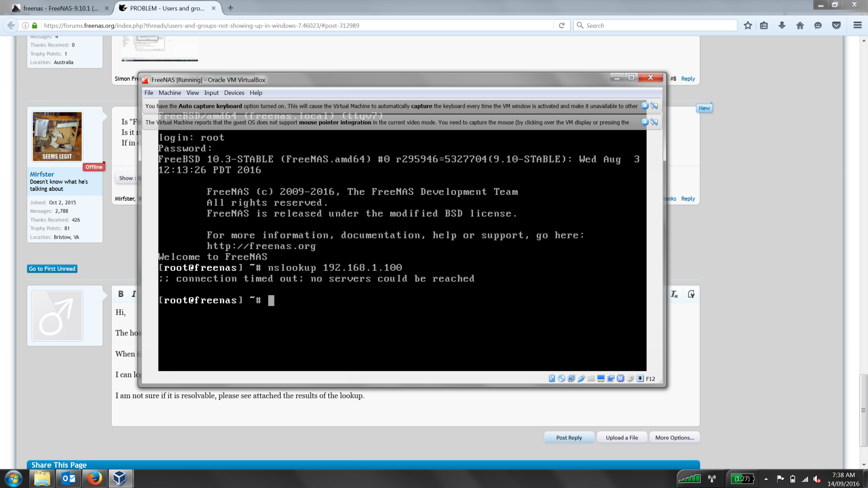
Task: Go back to the previous page
Action: click(x=11, y=25)
